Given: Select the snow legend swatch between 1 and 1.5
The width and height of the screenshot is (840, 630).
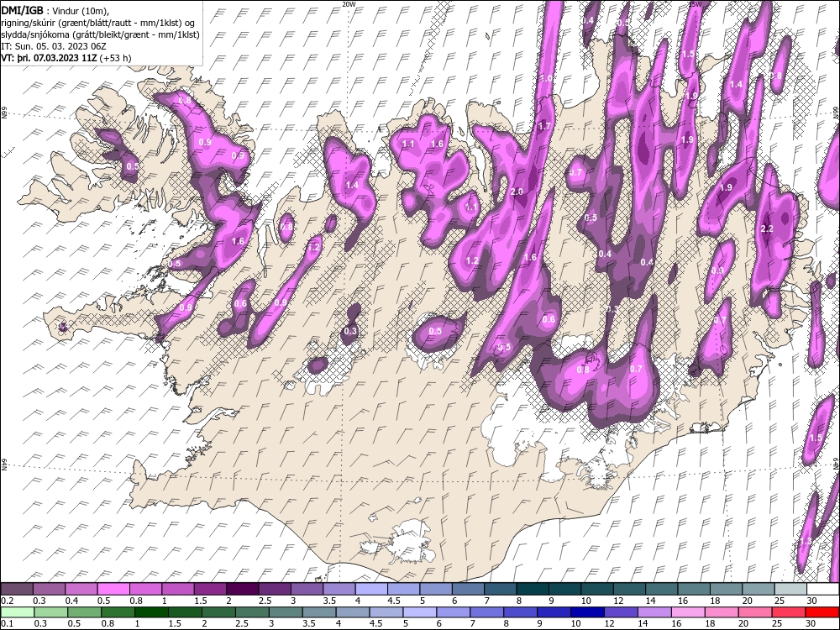Looking at the screenshot, I should (x=178, y=589).
